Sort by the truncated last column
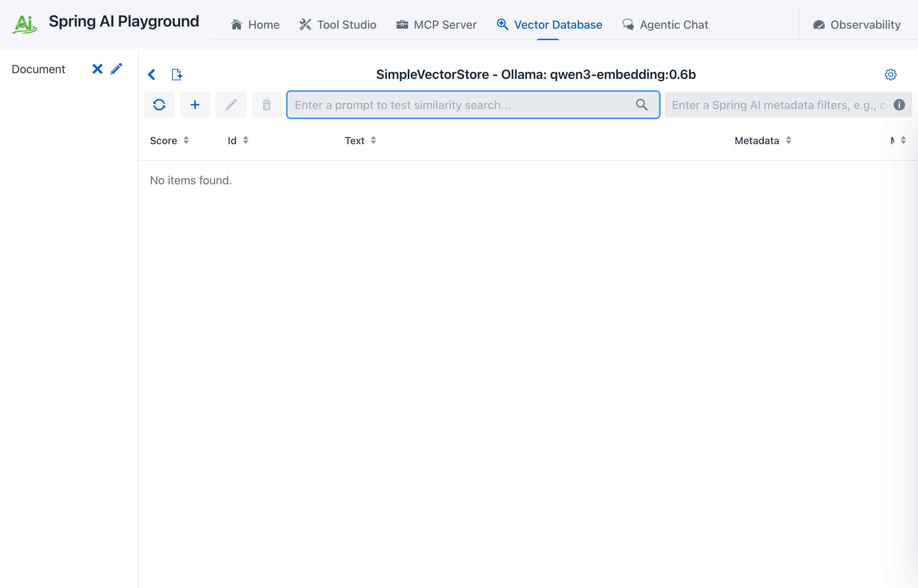The image size is (918, 588). (x=898, y=141)
